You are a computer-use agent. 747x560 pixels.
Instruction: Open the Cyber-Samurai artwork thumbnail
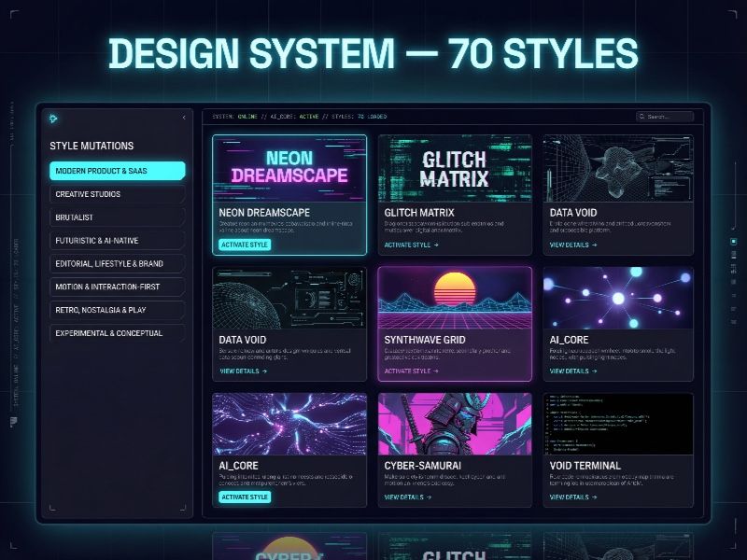click(x=455, y=425)
